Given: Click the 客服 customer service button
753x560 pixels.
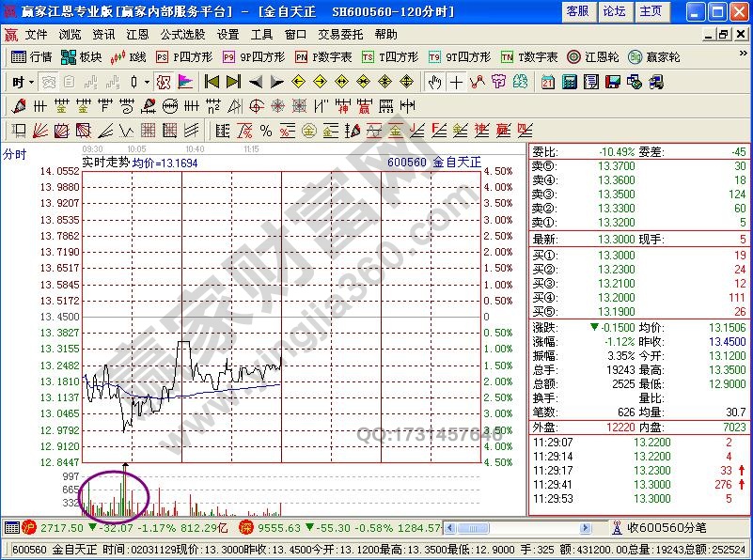Looking at the screenshot, I should (x=578, y=11).
